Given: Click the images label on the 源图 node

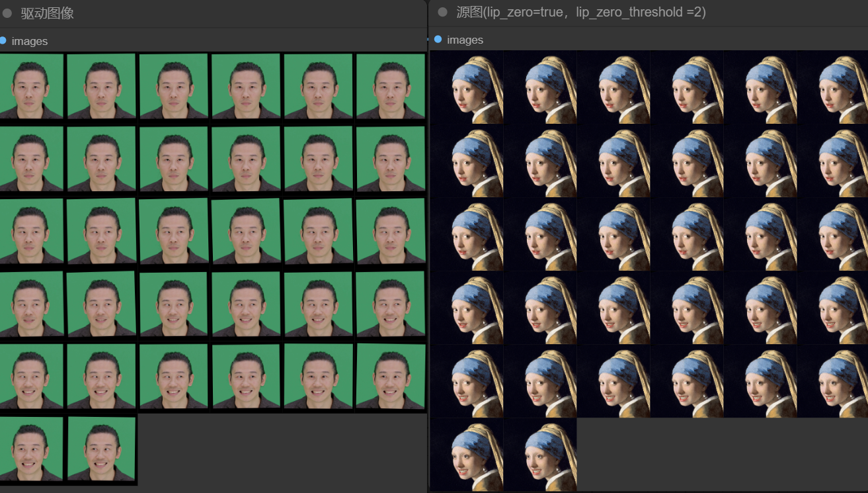Looking at the screenshot, I should pos(465,40).
